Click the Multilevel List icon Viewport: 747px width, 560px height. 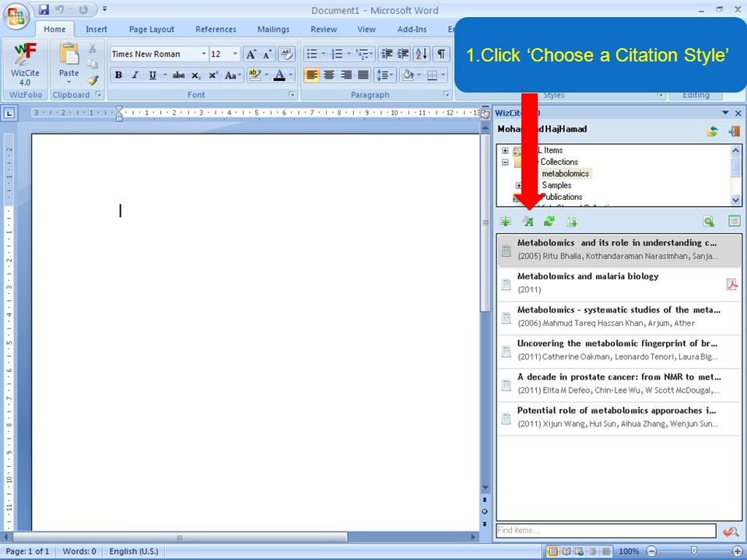pos(363,54)
